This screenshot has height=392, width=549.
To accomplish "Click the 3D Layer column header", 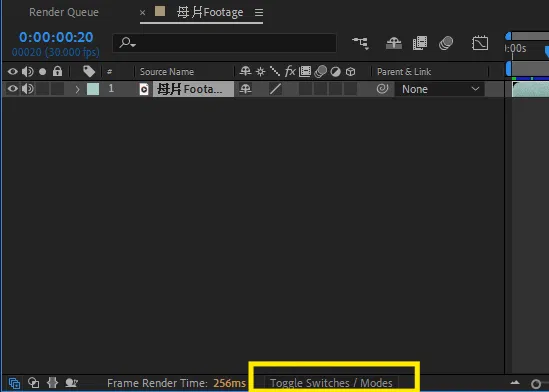I will 350,72.
